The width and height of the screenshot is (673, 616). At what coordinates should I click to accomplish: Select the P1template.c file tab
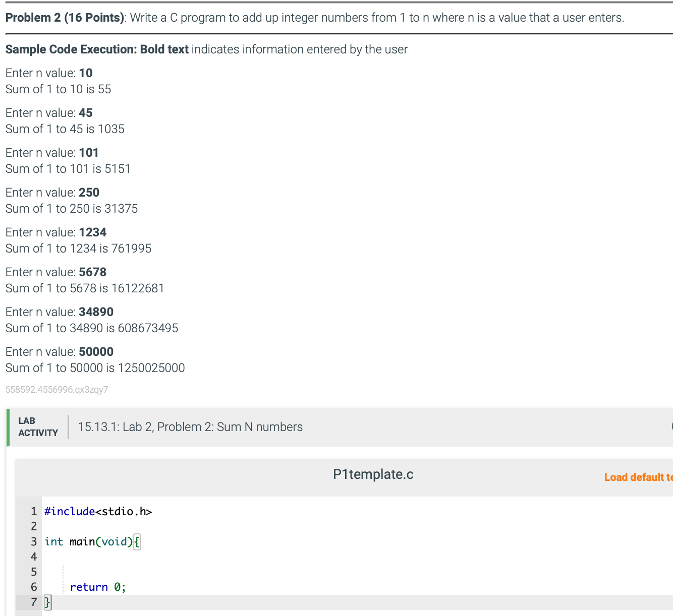373,474
